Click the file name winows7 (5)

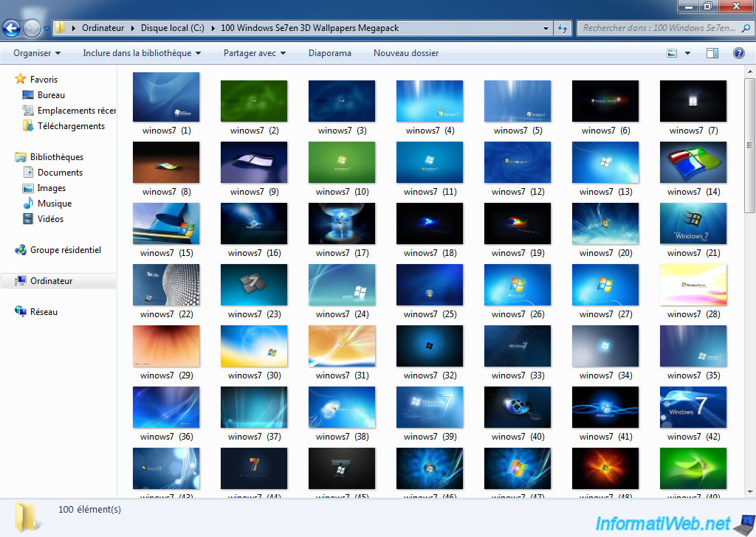(x=518, y=131)
